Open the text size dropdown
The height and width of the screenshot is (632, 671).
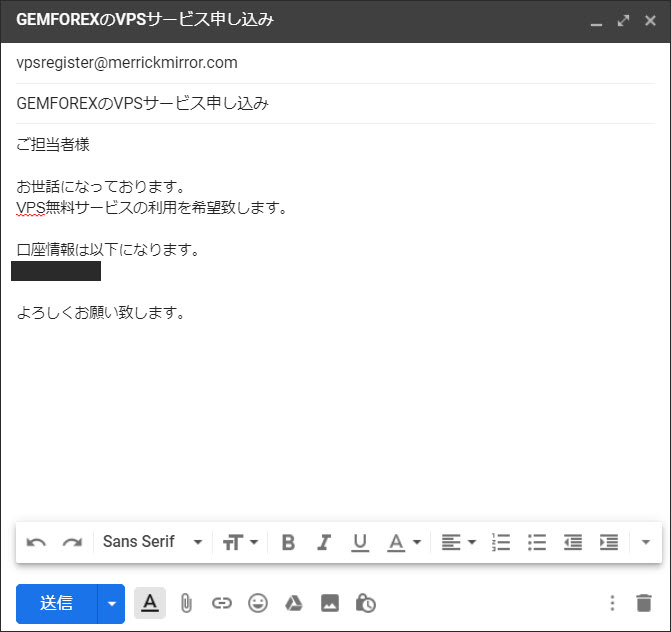pos(240,543)
